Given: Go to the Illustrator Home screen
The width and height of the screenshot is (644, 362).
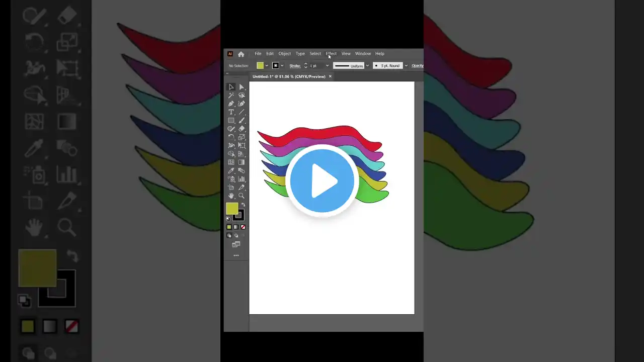Looking at the screenshot, I should tap(241, 54).
